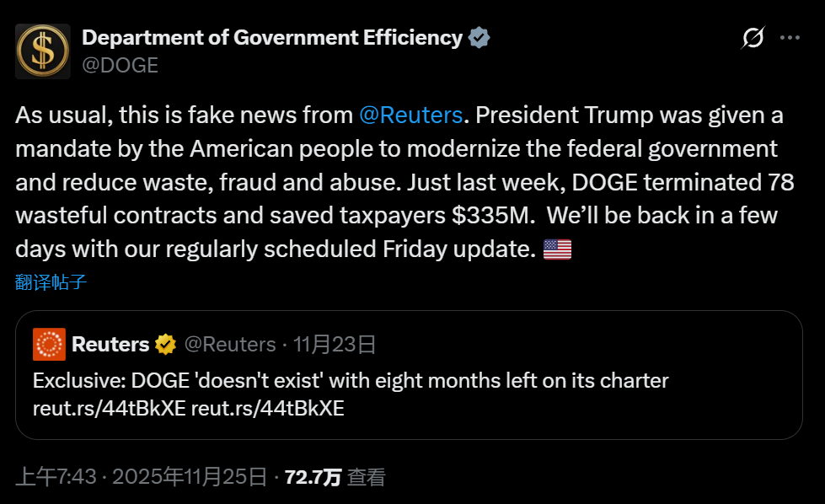
Task: Open the three-dot more options menu
Action: coord(790,38)
